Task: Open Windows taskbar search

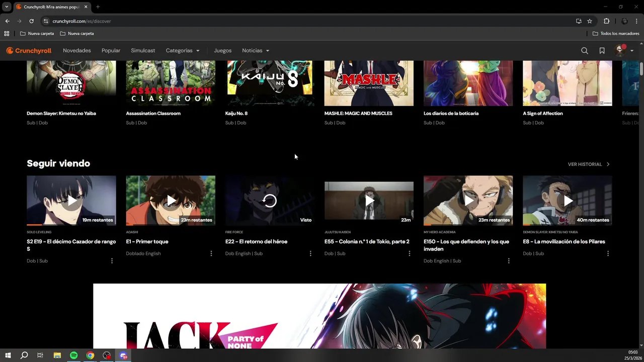Action: pos(24,355)
